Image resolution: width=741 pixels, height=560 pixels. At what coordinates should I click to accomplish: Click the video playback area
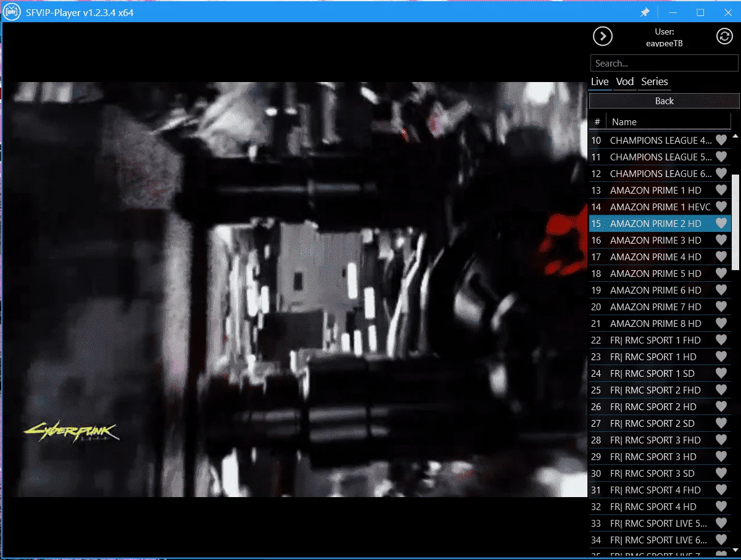294,289
